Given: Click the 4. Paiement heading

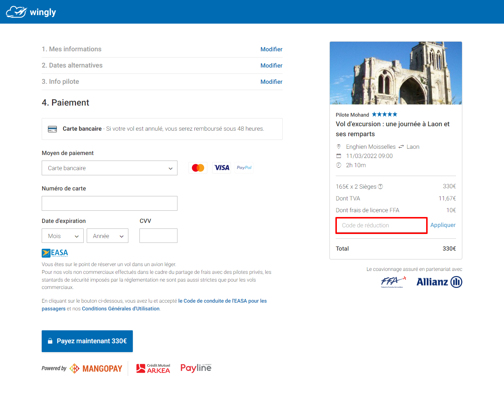Looking at the screenshot, I should click(65, 103).
